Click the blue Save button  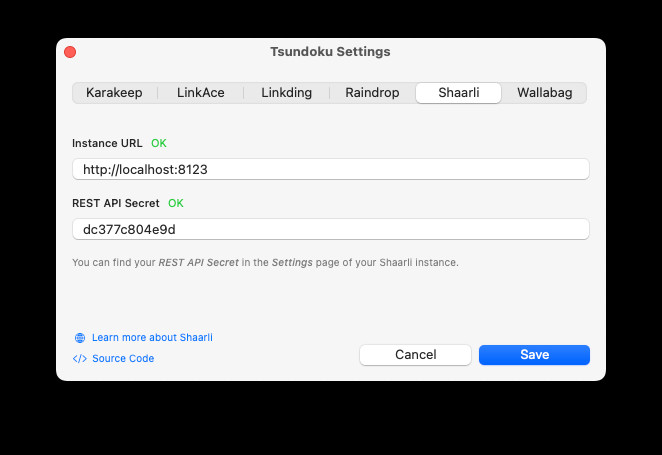pos(534,355)
